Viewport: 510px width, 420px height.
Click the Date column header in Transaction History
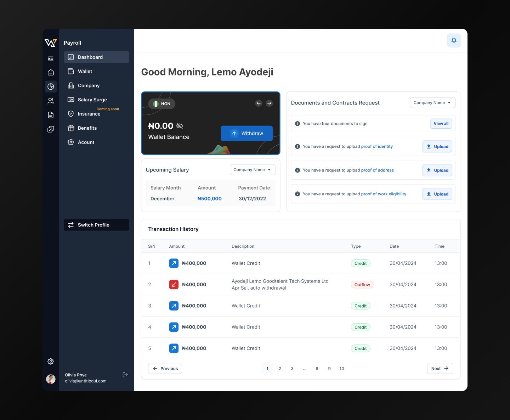click(x=394, y=246)
